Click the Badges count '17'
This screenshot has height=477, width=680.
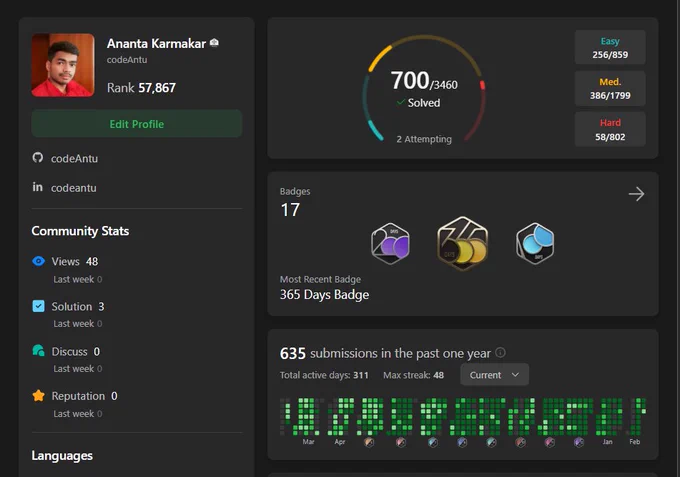[x=290, y=210]
